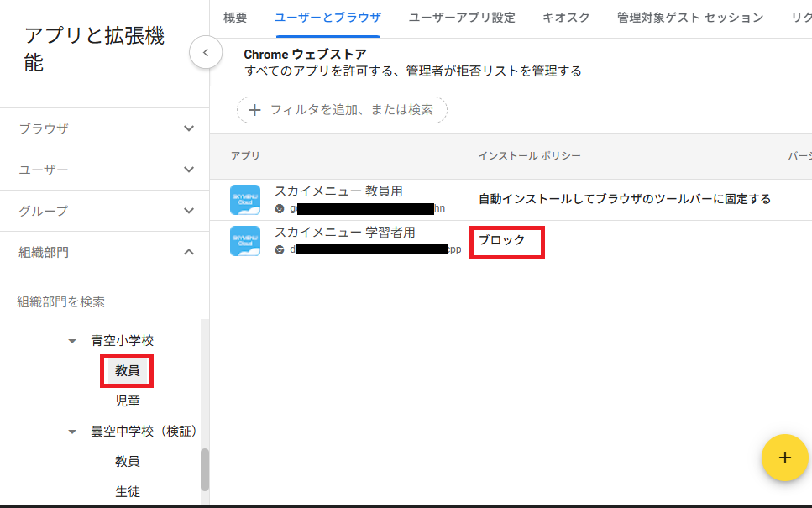Switch to the 概要 tab
The image size is (812, 508).
point(235,18)
